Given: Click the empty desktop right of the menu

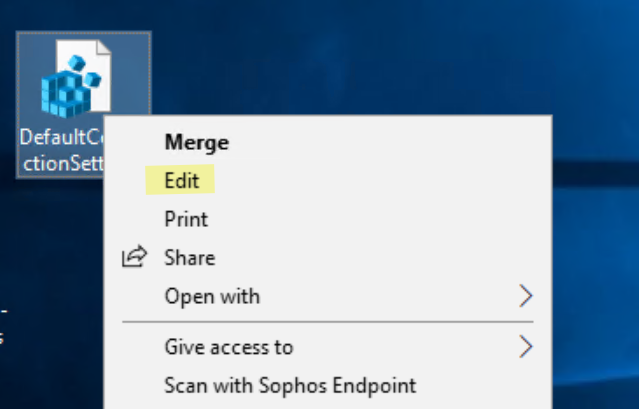Looking at the screenshot, I should coord(595,220).
